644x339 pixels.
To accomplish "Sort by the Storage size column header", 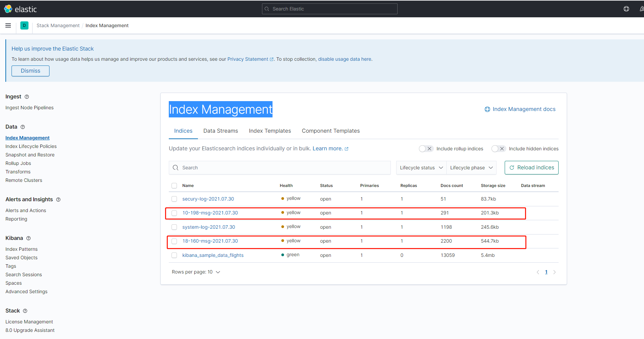I will (493, 186).
